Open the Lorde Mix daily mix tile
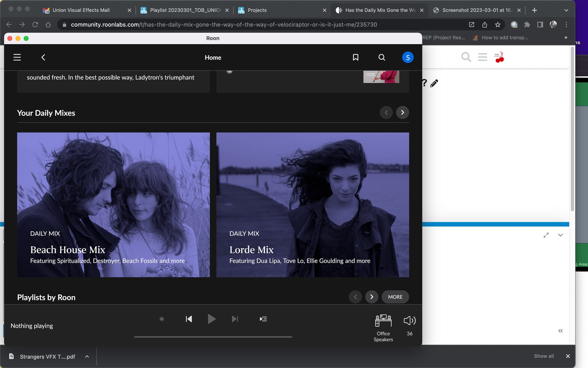The height and width of the screenshot is (368, 588). (x=312, y=205)
